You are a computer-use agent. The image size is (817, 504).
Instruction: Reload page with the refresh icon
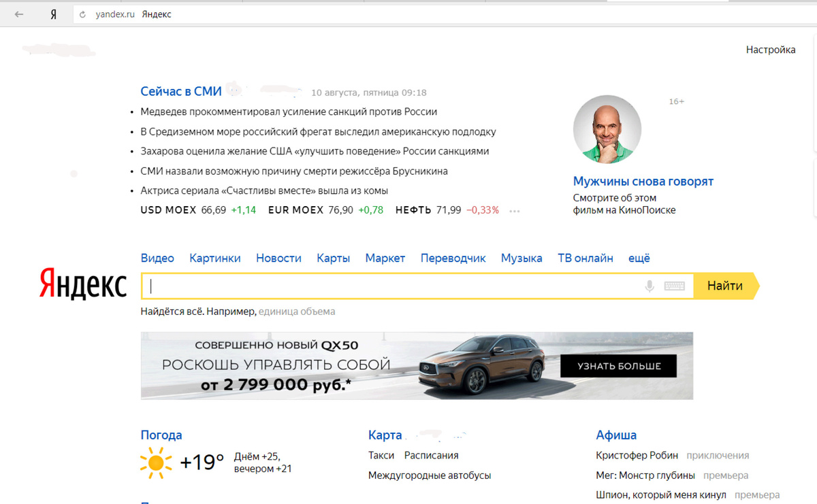(83, 14)
